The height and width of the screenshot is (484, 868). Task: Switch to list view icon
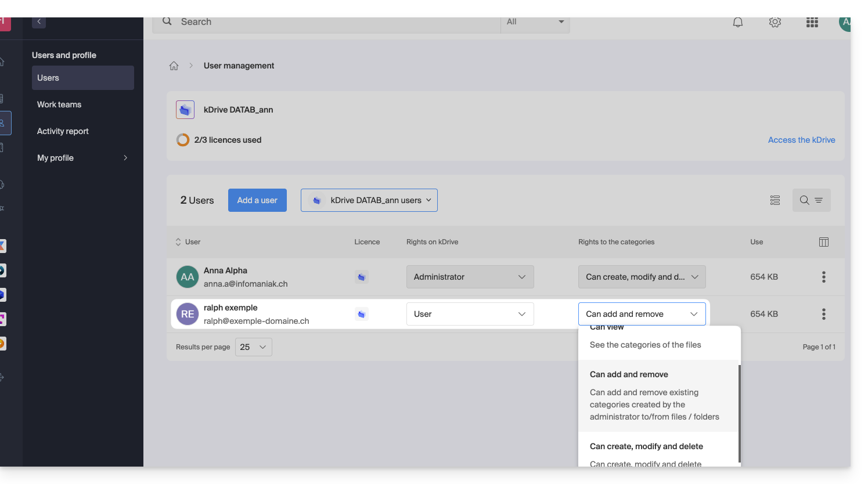(x=775, y=200)
